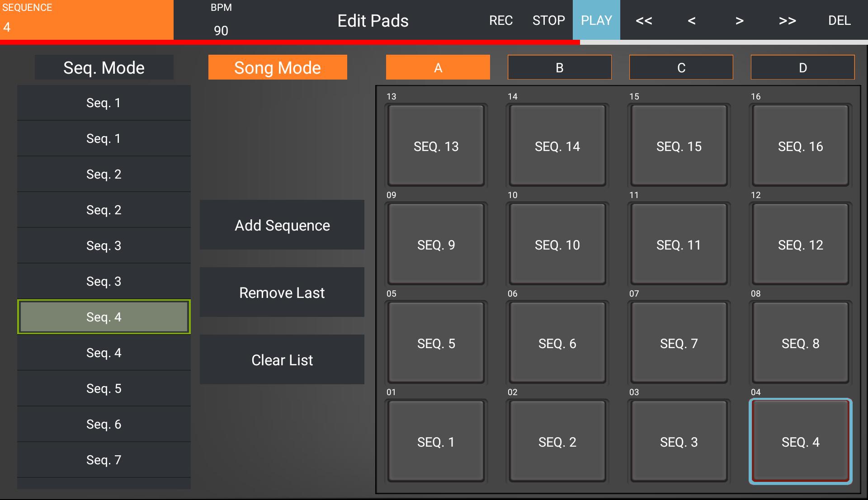Enable Seq. Mode

coord(104,67)
